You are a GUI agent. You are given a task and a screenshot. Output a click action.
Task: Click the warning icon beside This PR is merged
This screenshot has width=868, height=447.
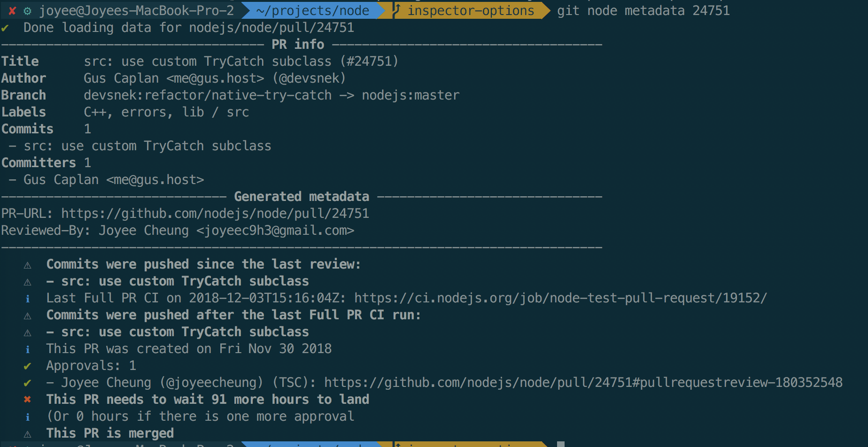(x=28, y=434)
